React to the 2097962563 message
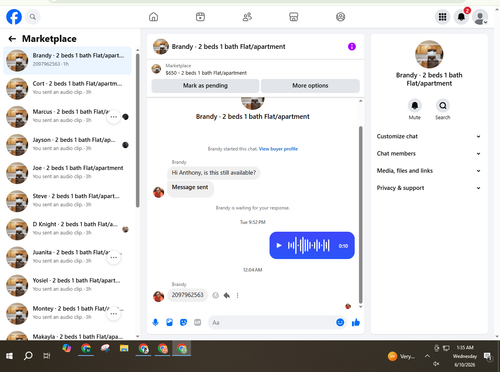Image resolution: width=500 pixels, height=372 pixels. click(x=216, y=295)
